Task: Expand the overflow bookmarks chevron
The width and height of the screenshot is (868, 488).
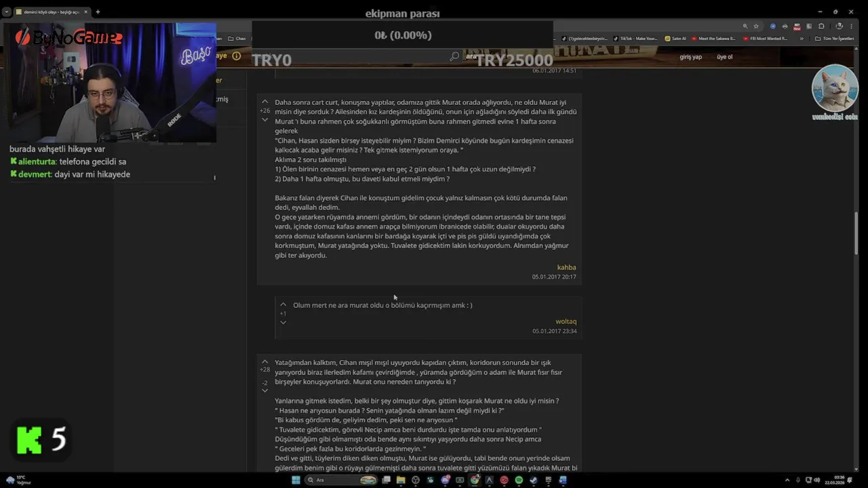Action: tap(802, 39)
